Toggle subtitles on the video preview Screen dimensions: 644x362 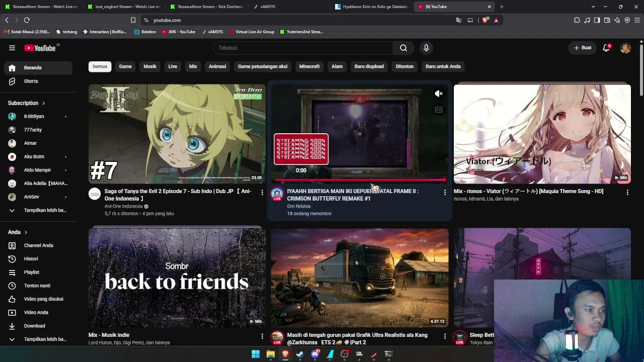[x=439, y=110]
